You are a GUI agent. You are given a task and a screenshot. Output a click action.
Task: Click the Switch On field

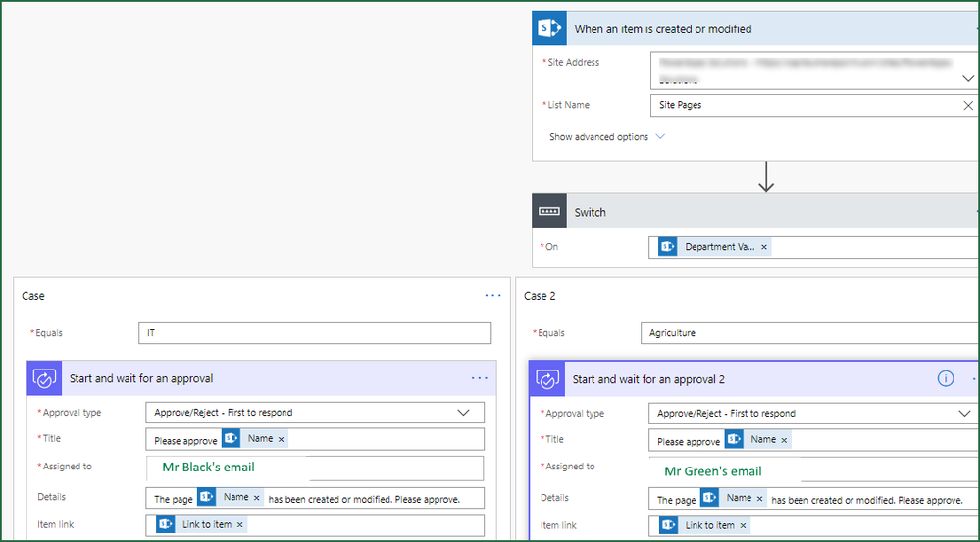tap(814, 247)
